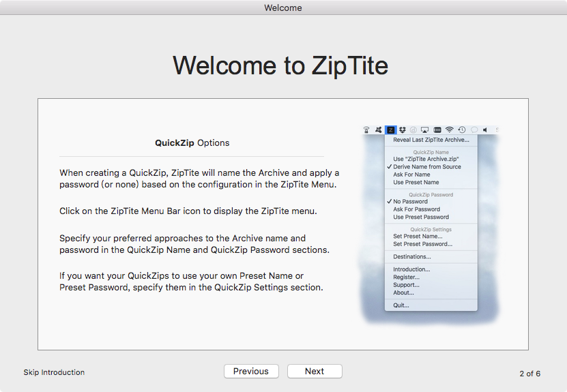Choose 'Ask For Name' menu entry

431,175
